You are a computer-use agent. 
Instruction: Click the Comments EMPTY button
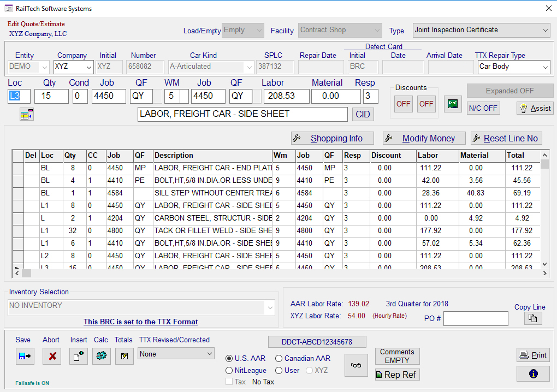click(x=397, y=356)
